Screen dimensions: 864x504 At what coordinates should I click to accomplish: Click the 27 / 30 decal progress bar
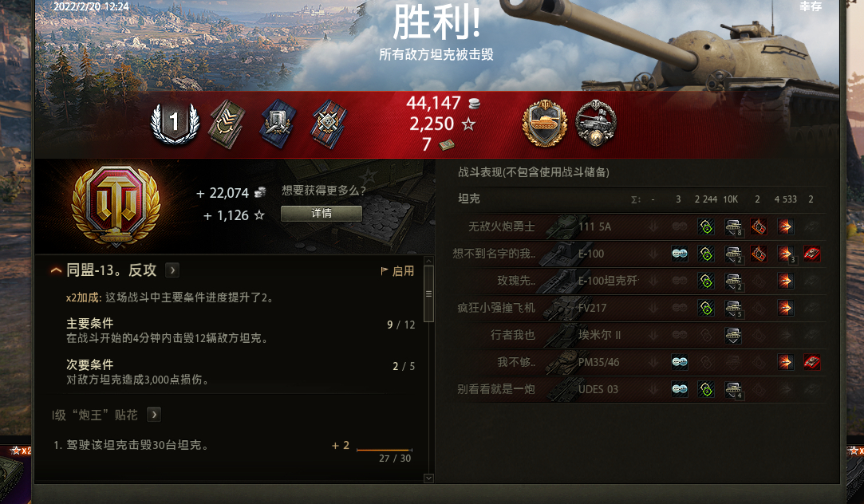[384, 450]
